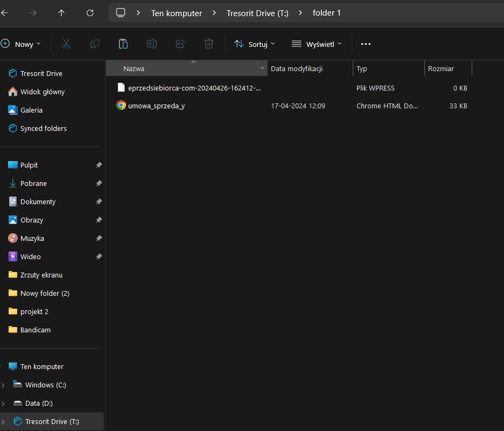Click the Delete trash icon
504x431 pixels.
click(209, 44)
